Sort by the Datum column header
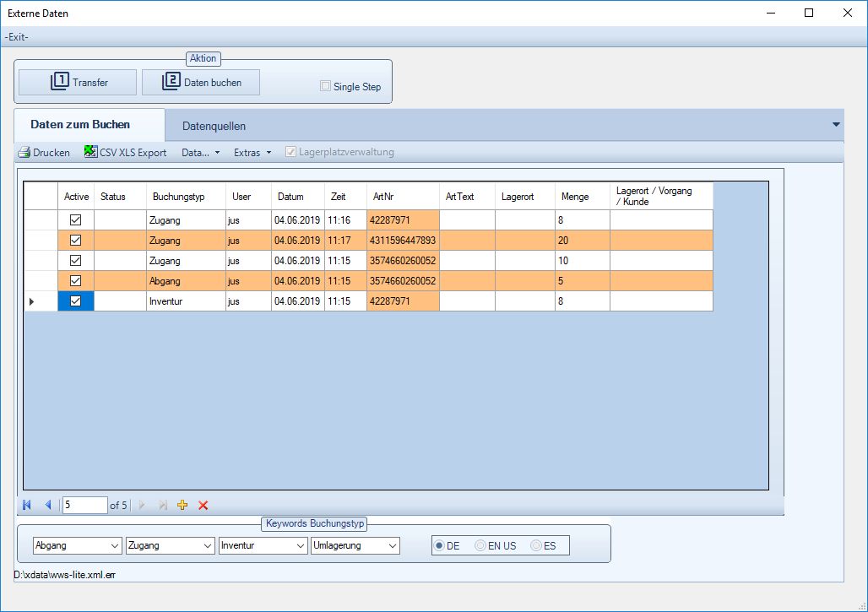Image resolution: width=868 pixels, height=612 pixels. click(x=298, y=197)
